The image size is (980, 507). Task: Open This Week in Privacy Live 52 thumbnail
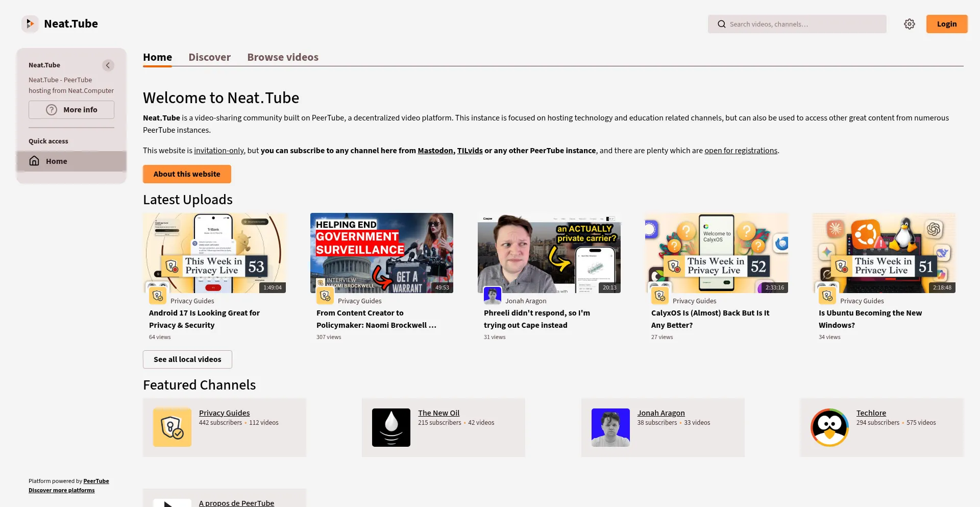(717, 253)
